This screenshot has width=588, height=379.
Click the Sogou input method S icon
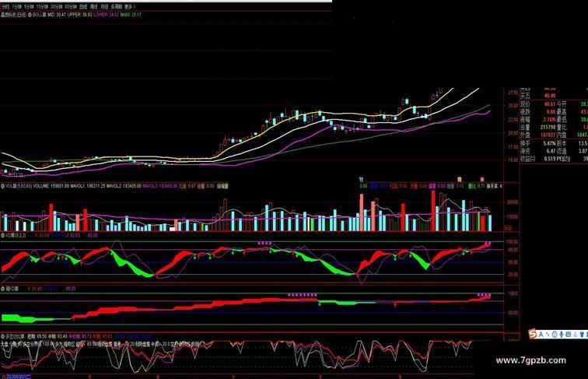tap(533, 334)
